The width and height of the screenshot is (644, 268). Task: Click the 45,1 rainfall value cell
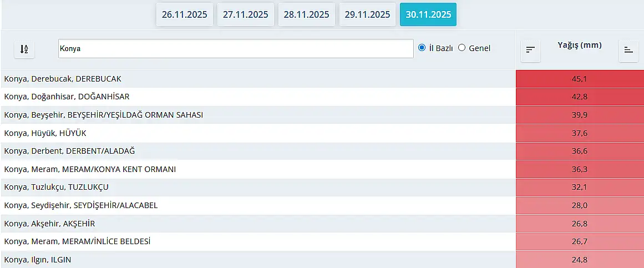(579, 79)
